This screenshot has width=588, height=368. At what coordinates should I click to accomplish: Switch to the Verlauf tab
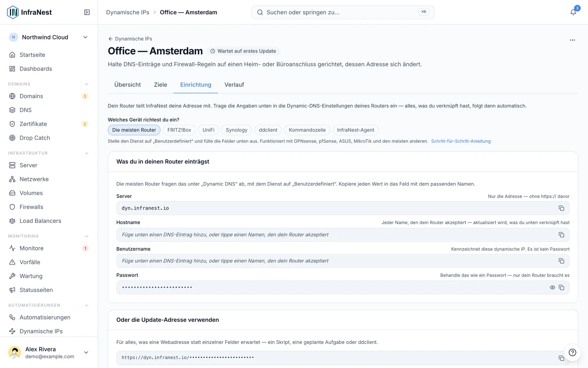coord(234,85)
